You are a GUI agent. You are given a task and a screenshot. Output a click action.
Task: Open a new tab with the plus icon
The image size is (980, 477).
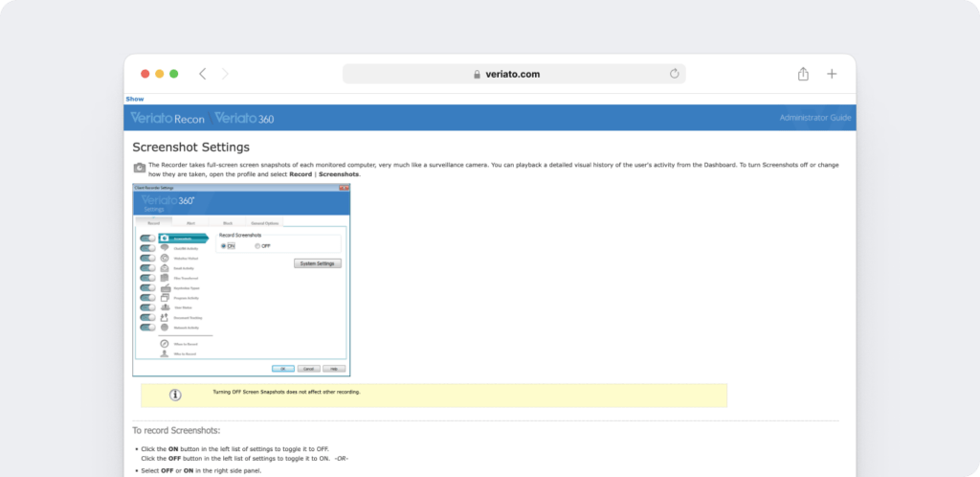tap(832, 74)
